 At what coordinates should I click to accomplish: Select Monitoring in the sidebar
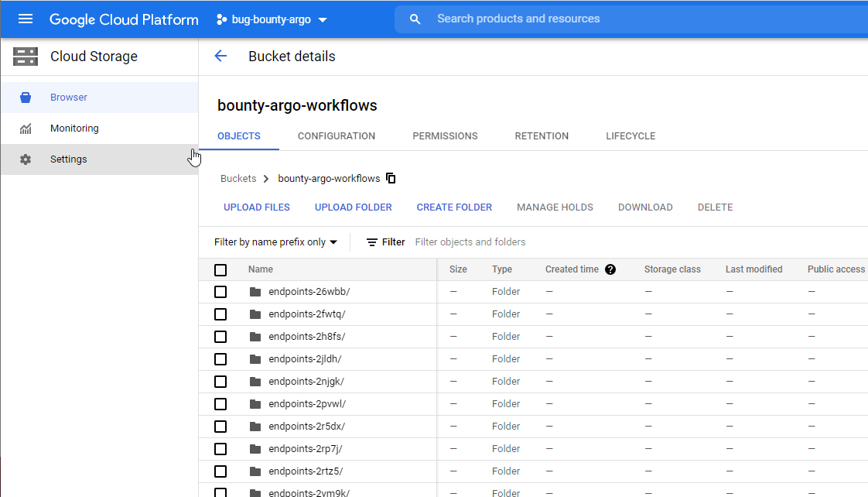(x=100, y=129)
